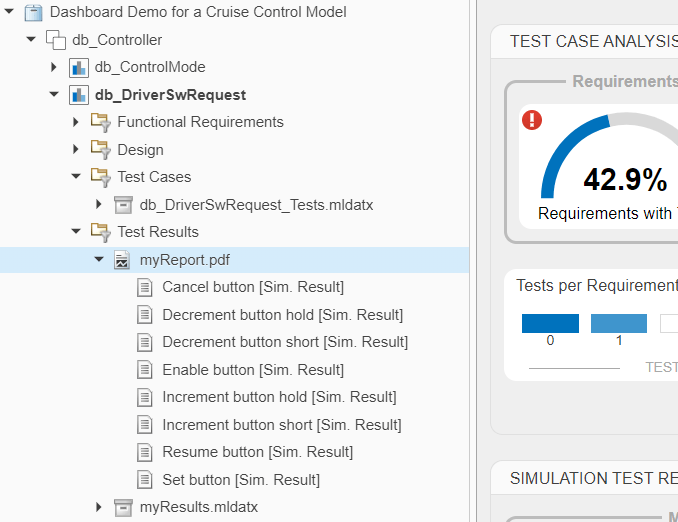The height and width of the screenshot is (522, 678).
Task: Click the dark blue bar labeled 0
Action: pos(550,323)
